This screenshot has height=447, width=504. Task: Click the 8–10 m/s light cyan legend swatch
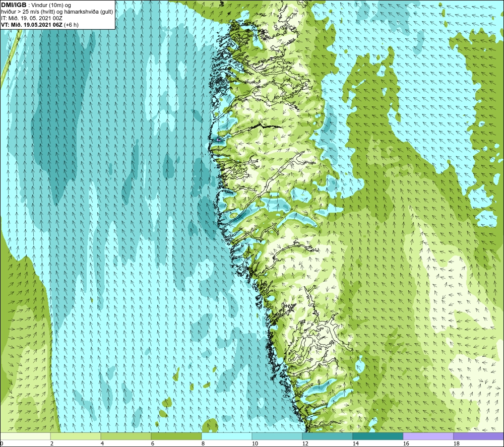click(x=227, y=436)
